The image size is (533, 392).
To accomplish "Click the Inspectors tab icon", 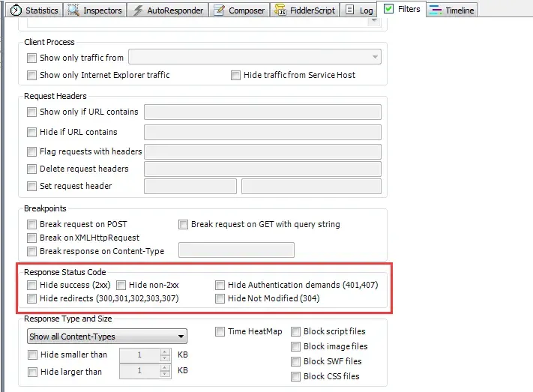I will pyautogui.click(x=73, y=10).
